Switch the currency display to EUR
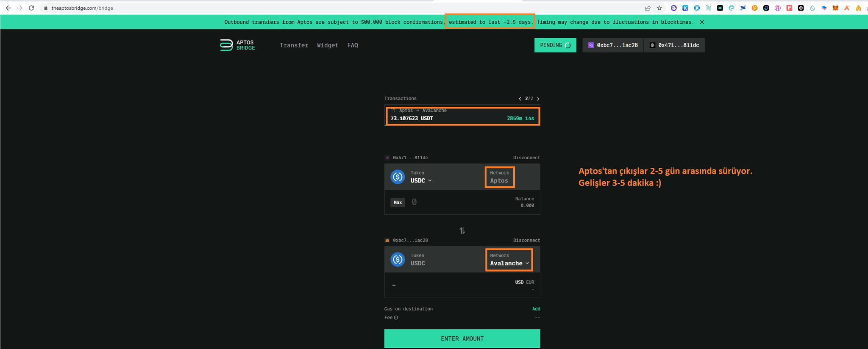 point(530,282)
